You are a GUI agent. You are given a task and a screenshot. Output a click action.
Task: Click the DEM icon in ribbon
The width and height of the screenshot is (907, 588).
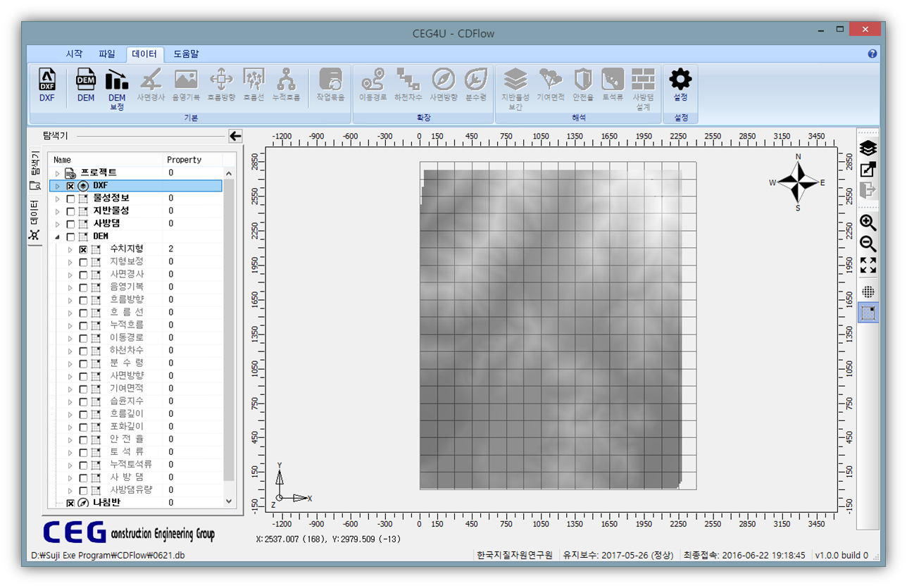tap(86, 86)
